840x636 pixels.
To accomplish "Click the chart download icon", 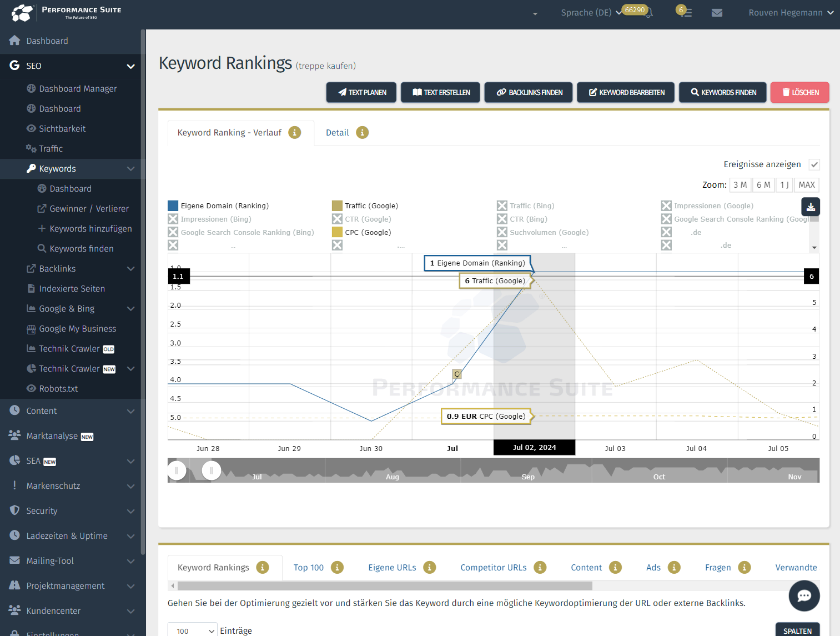I will [811, 207].
